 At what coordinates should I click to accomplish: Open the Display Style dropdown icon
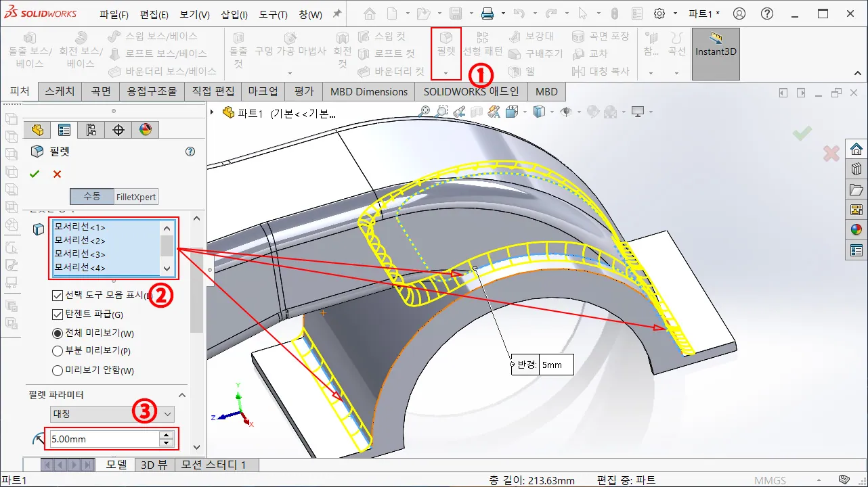tap(539, 112)
